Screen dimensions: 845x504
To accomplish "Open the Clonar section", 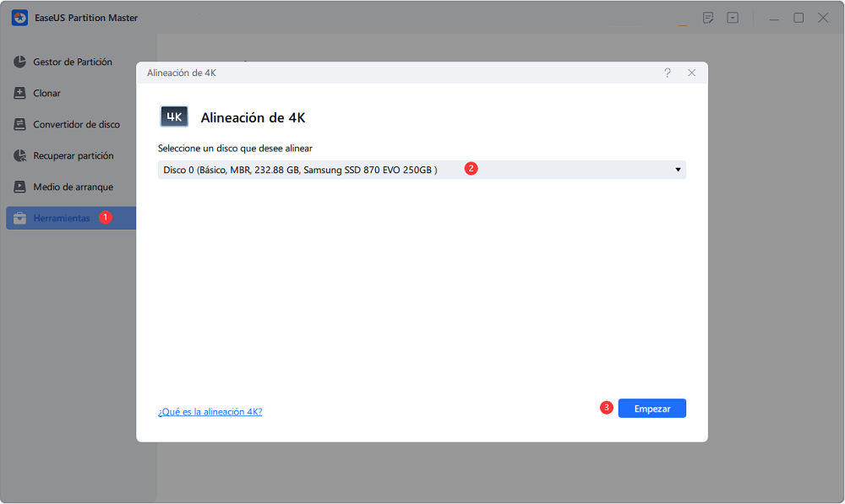I will (46, 93).
